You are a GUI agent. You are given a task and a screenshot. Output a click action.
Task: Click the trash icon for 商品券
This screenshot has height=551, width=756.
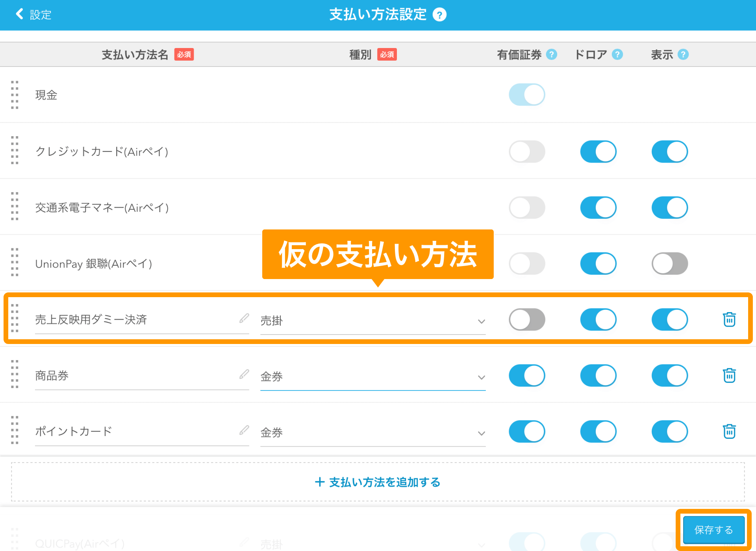coord(729,375)
